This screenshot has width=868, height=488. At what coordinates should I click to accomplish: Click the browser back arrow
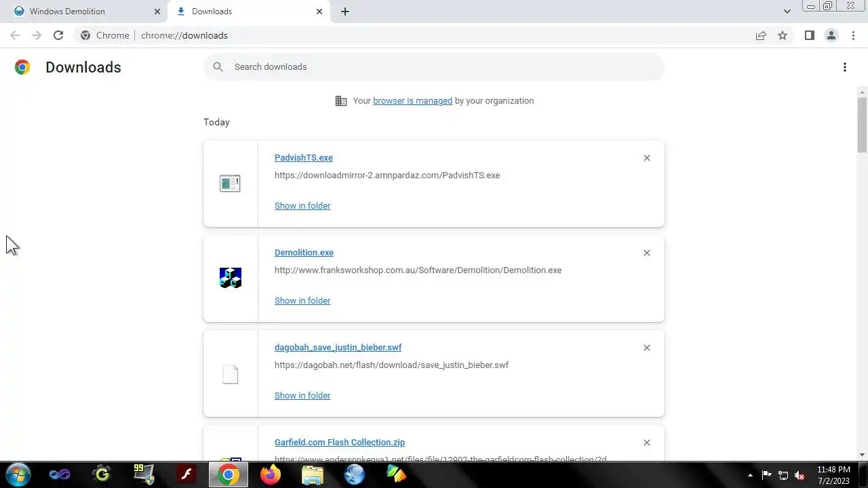(x=15, y=35)
